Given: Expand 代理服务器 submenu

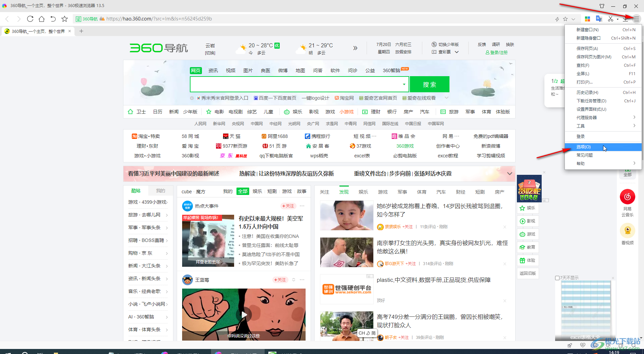Looking at the screenshot, I should (x=603, y=117).
